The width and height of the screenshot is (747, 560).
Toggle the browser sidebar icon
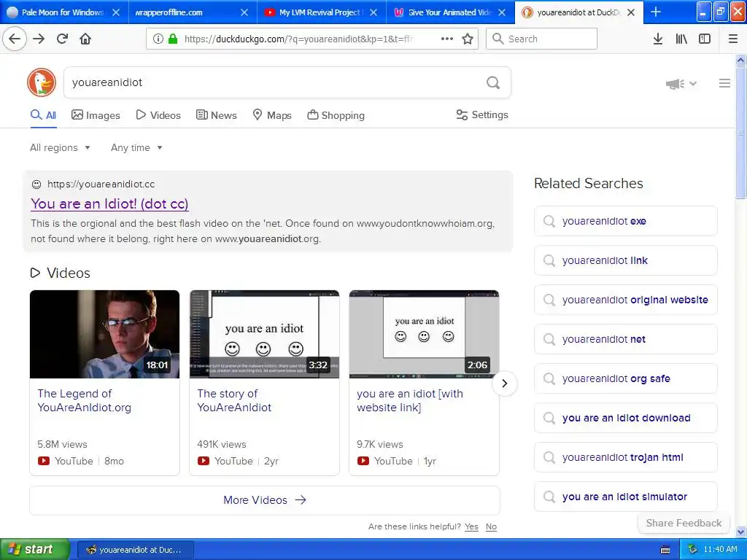705,39
